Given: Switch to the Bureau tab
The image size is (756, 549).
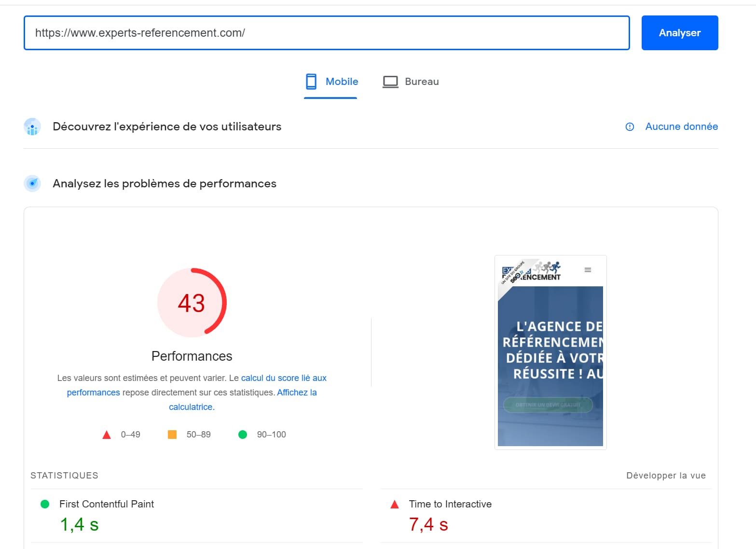Looking at the screenshot, I should (x=411, y=82).
